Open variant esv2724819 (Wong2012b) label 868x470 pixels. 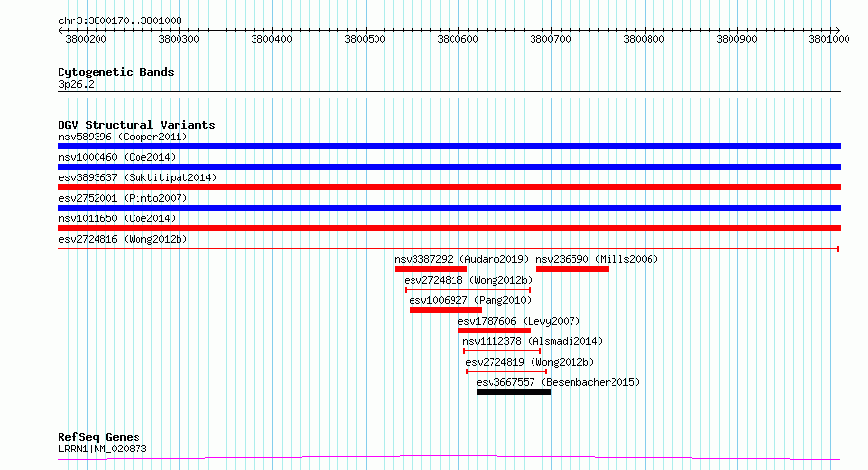tap(530, 362)
